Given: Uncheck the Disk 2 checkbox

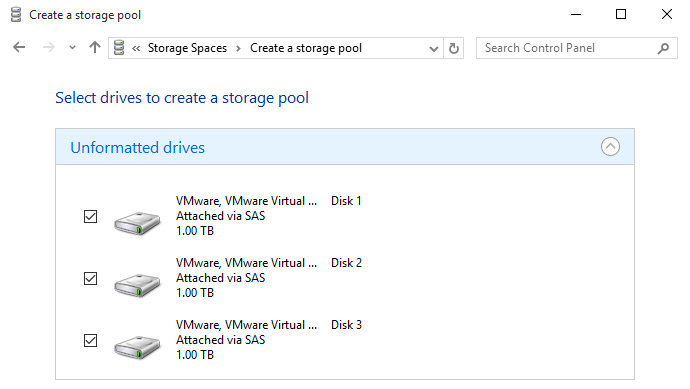Looking at the screenshot, I should point(90,279).
